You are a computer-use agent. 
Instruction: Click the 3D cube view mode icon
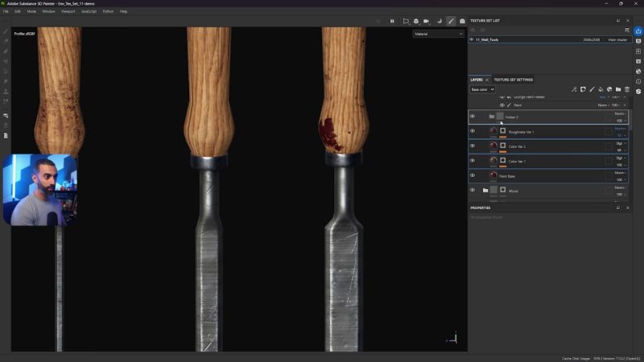click(415, 21)
